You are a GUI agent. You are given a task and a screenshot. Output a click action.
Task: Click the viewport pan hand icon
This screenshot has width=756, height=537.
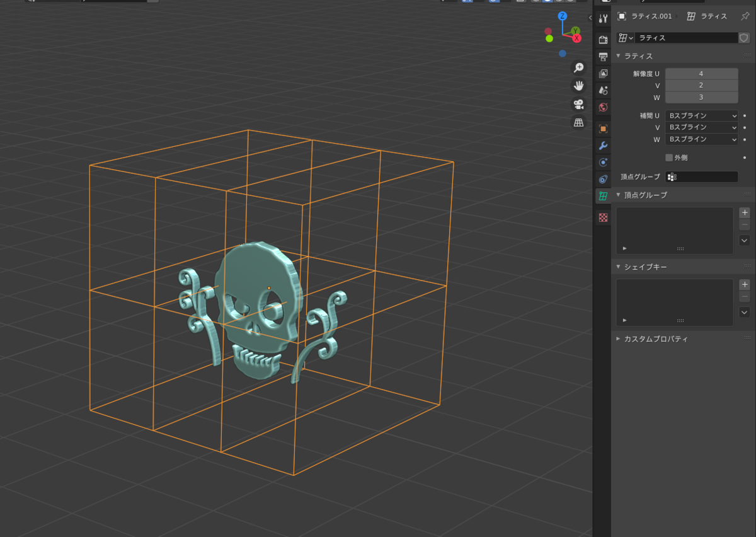click(x=578, y=86)
